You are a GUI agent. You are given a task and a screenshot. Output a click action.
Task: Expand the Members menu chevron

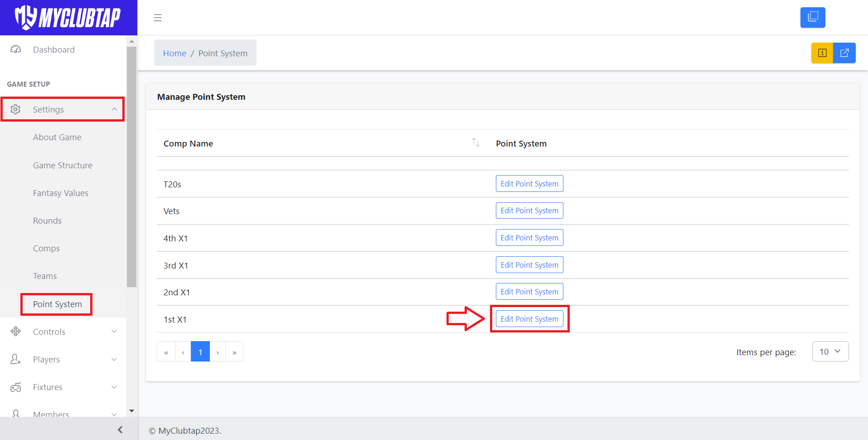(114, 414)
